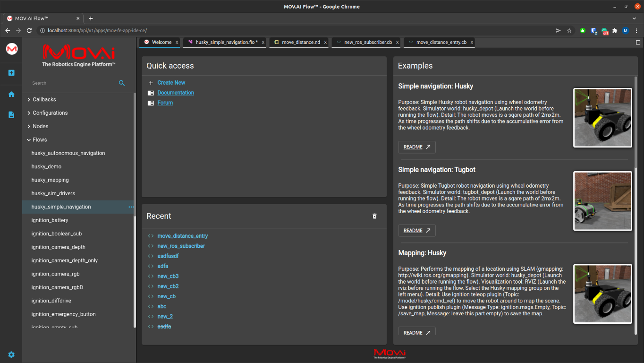This screenshot has width=644, height=363.
Task: Open recent item asdfasdf
Action: (168, 256)
